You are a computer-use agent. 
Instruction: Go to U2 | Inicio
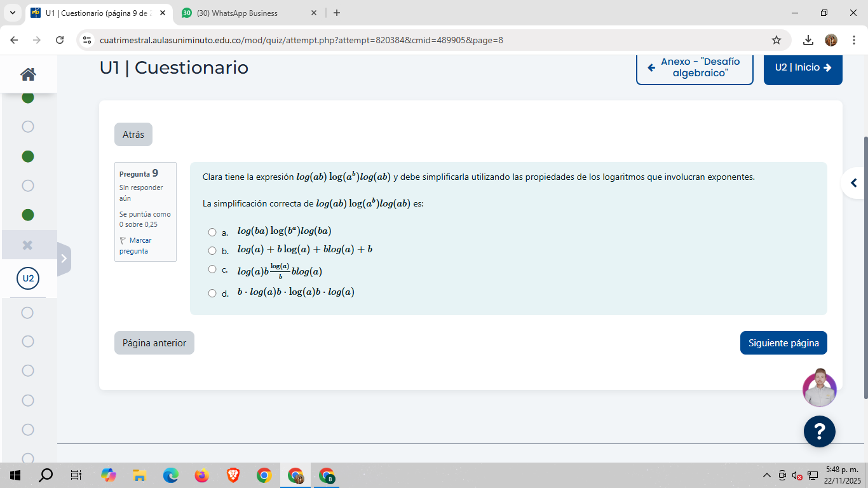click(x=803, y=67)
